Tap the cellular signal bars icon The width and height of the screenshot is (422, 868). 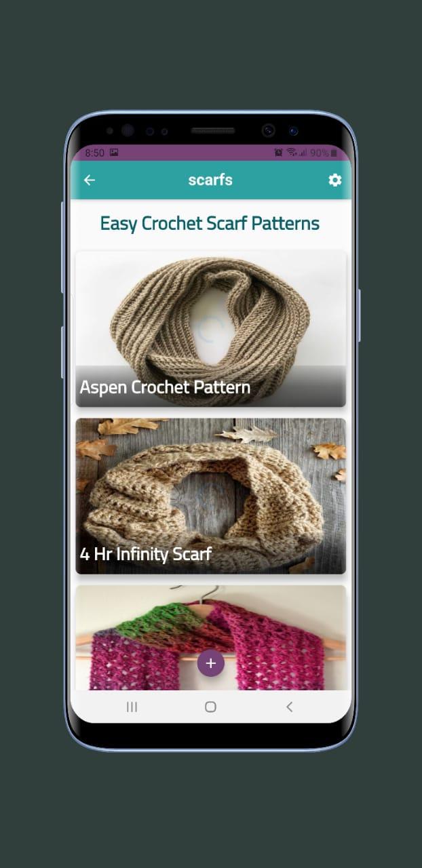[x=303, y=153]
